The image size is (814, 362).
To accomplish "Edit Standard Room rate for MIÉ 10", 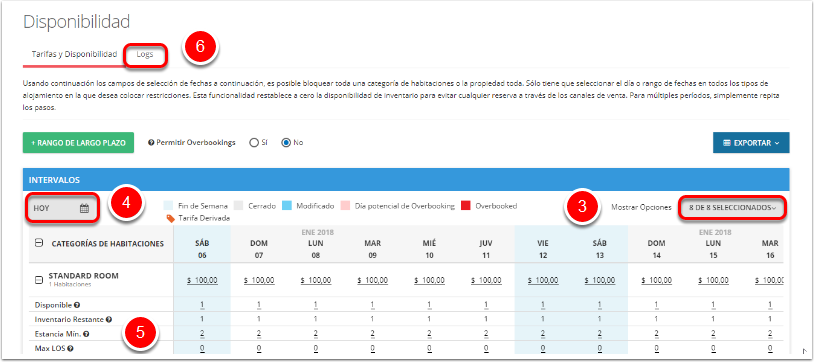I will coord(429,280).
